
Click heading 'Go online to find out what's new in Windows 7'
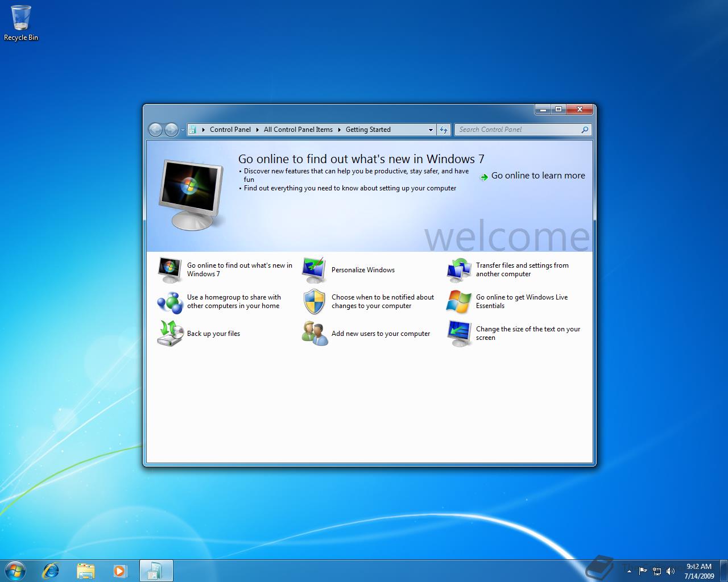(361, 159)
